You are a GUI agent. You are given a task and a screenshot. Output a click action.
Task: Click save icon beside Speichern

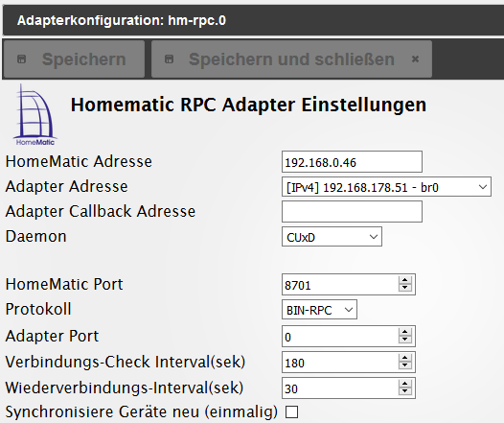click(21, 59)
